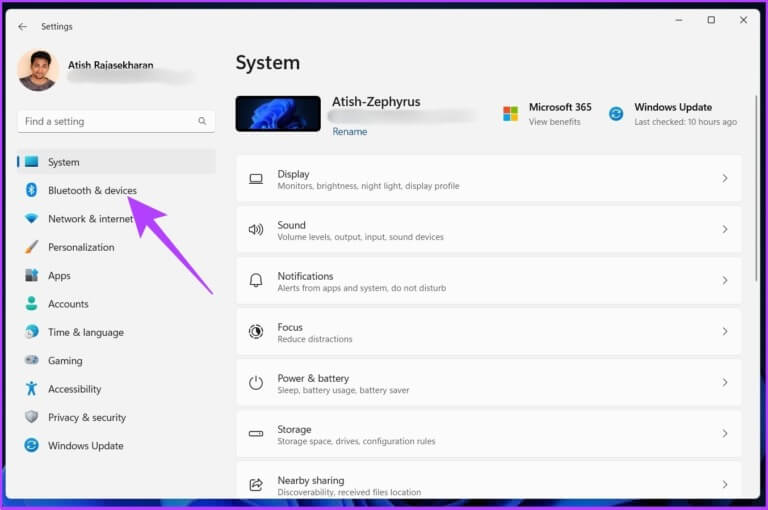Open Apps section
The width and height of the screenshot is (768, 510).
point(117,275)
